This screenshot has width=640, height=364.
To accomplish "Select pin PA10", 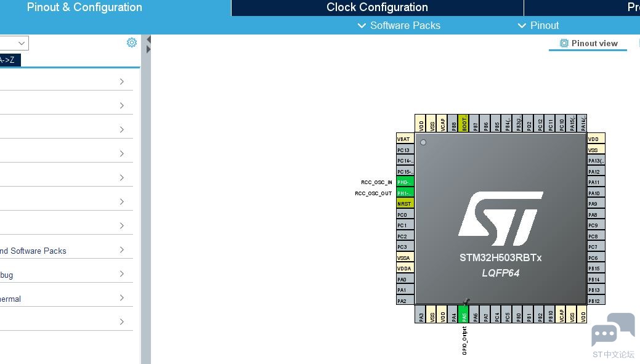I will tap(596, 193).
